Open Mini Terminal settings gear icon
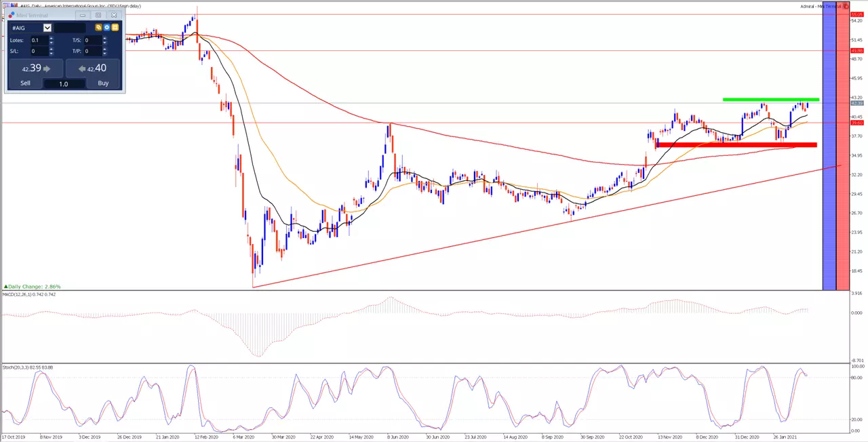Screen dimensions: 868x442 click(x=107, y=27)
